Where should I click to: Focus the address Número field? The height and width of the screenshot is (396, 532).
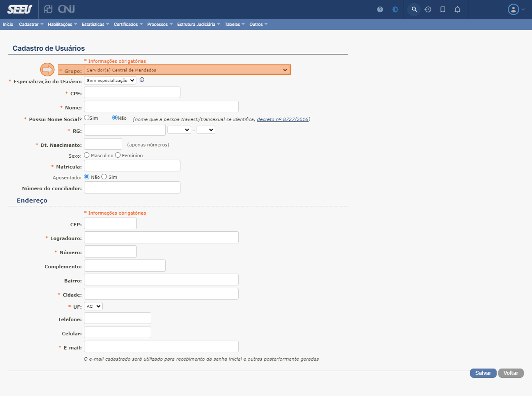(x=110, y=252)
